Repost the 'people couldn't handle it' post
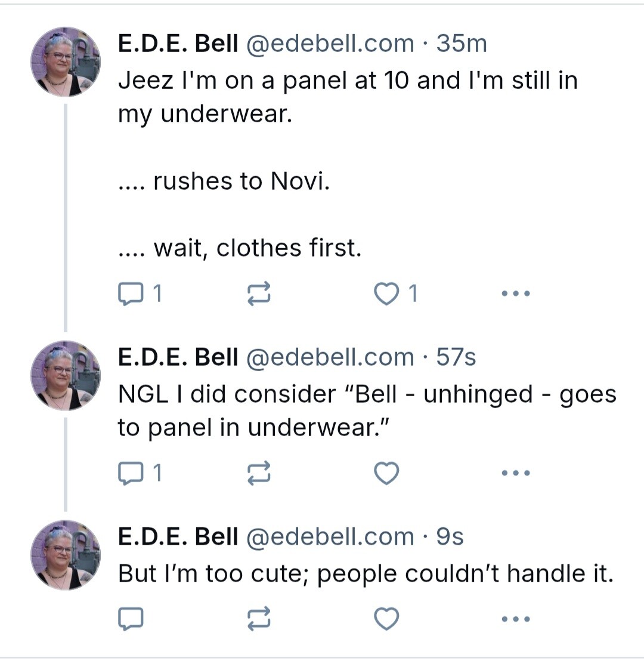The height and width of the screenshot is (661, 644). point(258,619)
